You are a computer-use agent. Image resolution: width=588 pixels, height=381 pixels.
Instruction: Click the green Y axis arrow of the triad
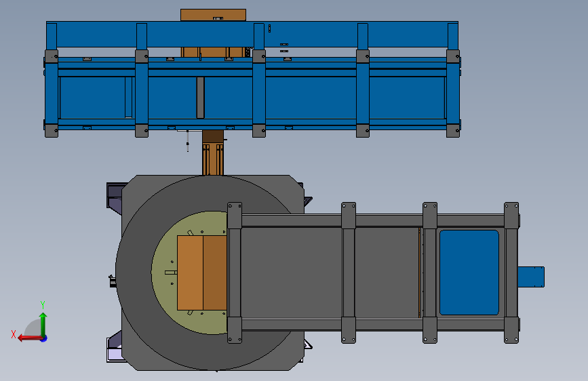pos(43,324)
